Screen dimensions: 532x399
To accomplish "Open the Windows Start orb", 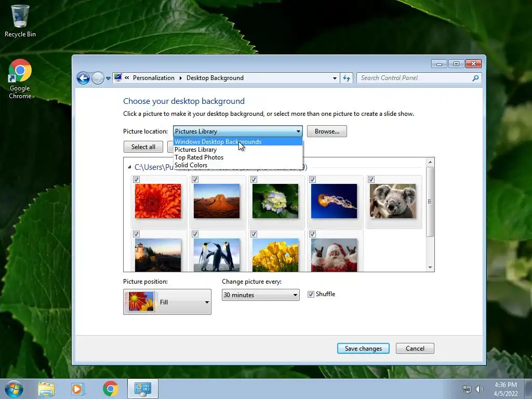I will (14, 389).
